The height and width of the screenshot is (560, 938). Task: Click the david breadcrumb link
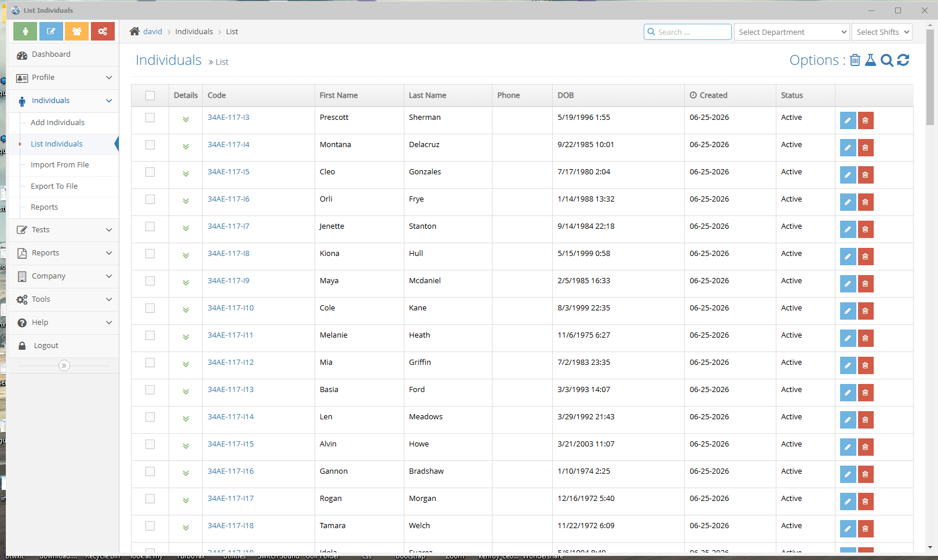152,31
